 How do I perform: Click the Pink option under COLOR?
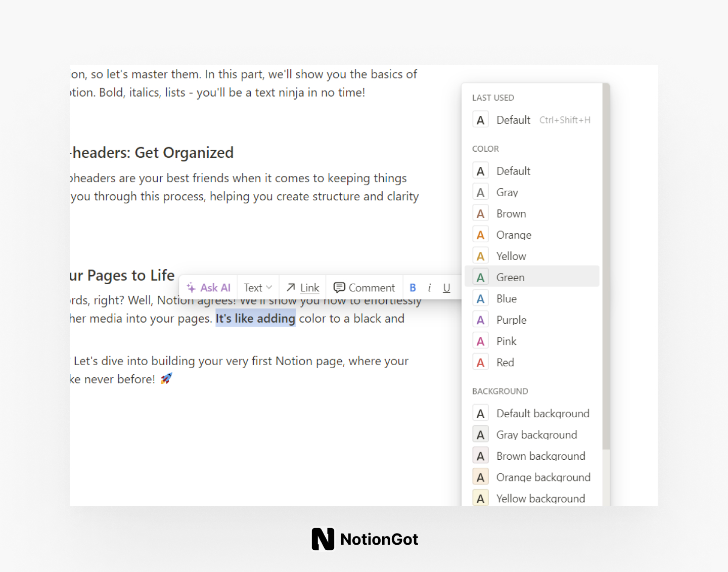tap(506, 340)
